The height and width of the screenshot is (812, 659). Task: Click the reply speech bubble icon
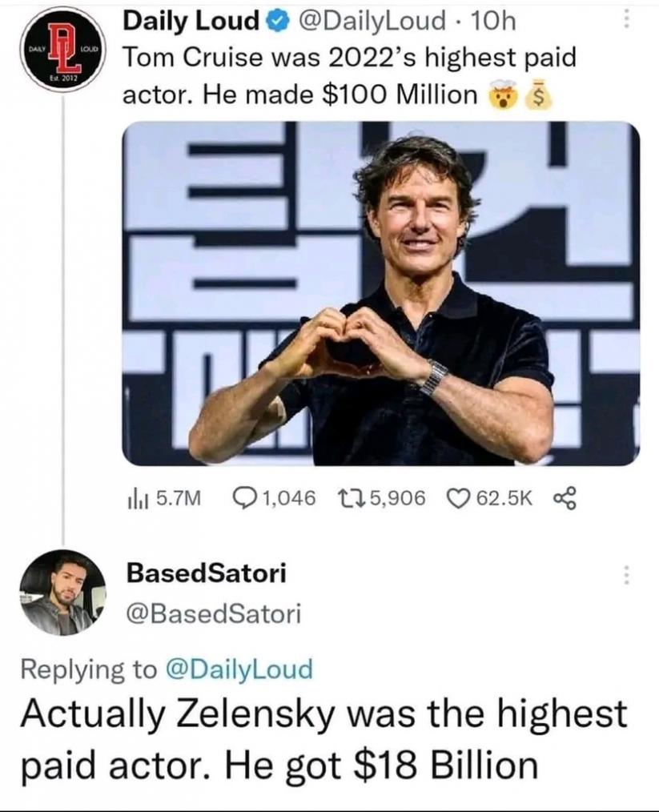(242, 500)
